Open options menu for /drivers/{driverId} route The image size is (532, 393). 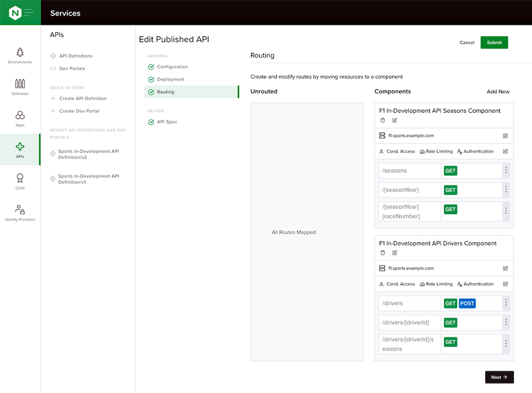coord(506,322)
